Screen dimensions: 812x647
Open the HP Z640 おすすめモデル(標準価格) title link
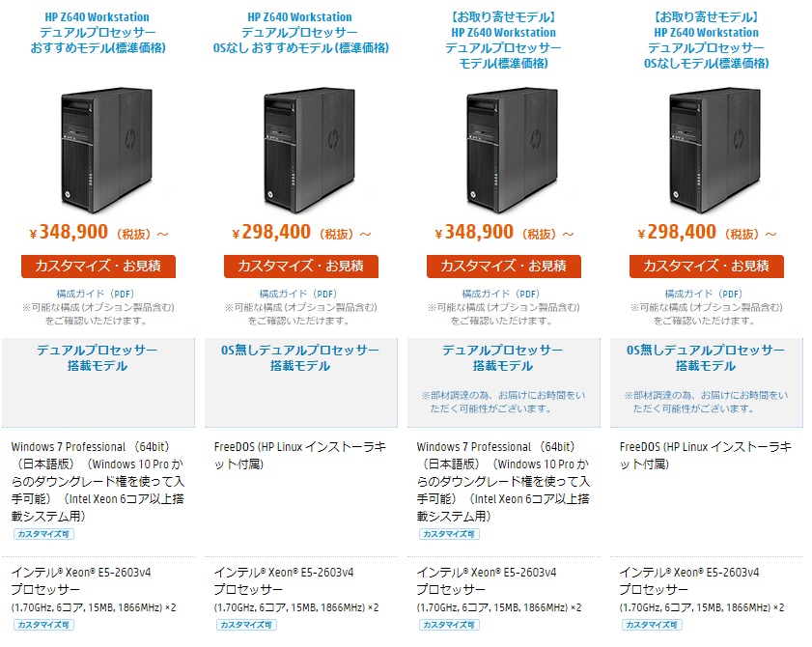[98, 33]
